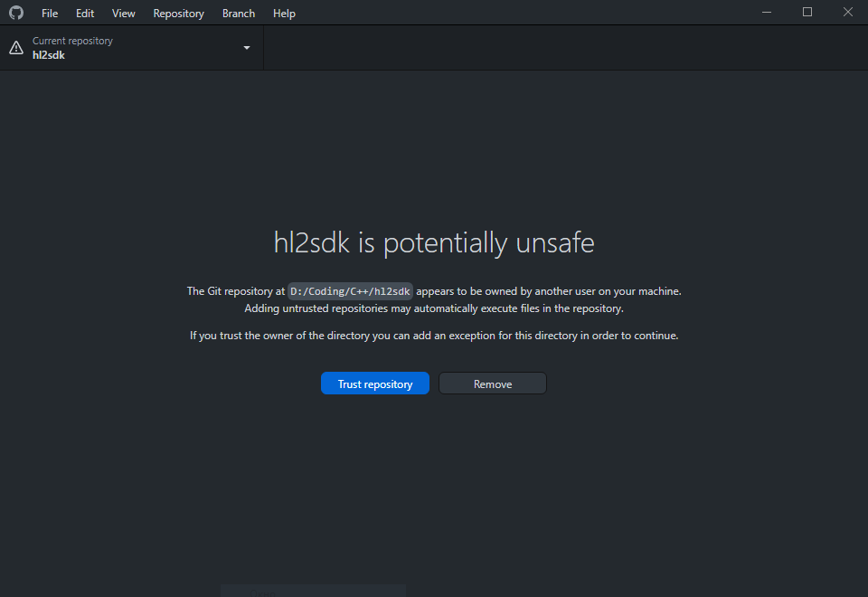Open the File menu
The image size is (868, 597).
tap(49, 13)
